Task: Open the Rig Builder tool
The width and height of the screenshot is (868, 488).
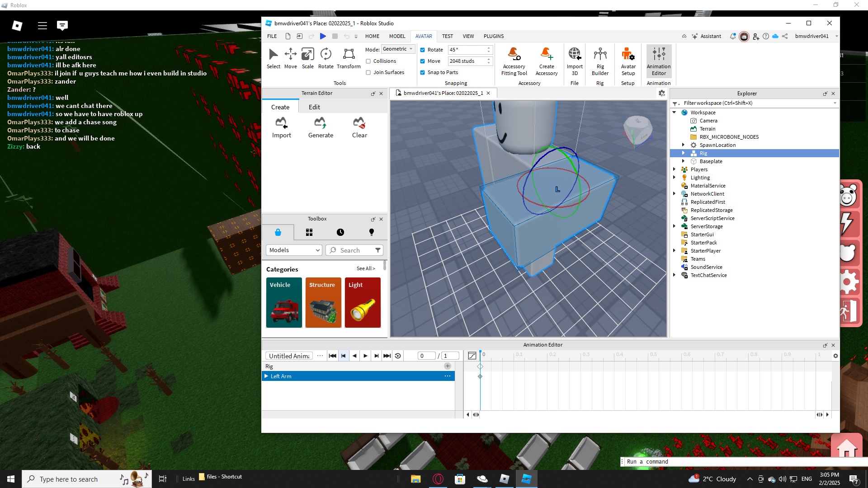Action: (600, 61)
